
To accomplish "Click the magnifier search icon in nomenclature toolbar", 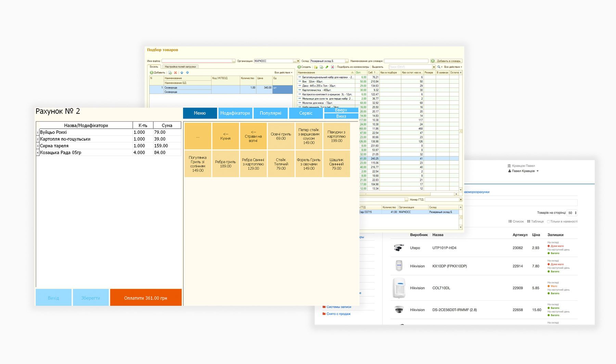I will pyautogui.click(x=439, y=67).
